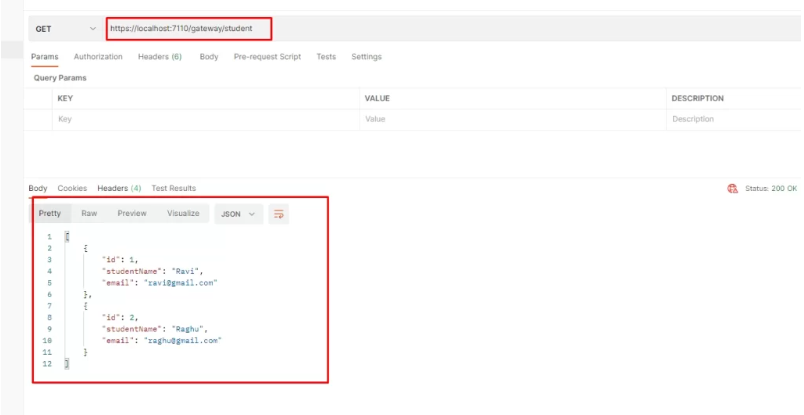
Task: Switch to the Authorization tab
Action: click(98, 57)
